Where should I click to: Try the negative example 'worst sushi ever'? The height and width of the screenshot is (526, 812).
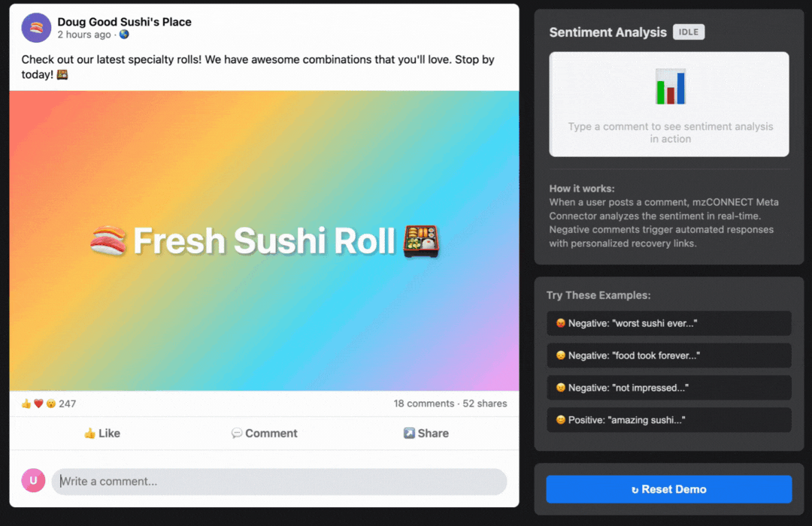coord(668,323)
